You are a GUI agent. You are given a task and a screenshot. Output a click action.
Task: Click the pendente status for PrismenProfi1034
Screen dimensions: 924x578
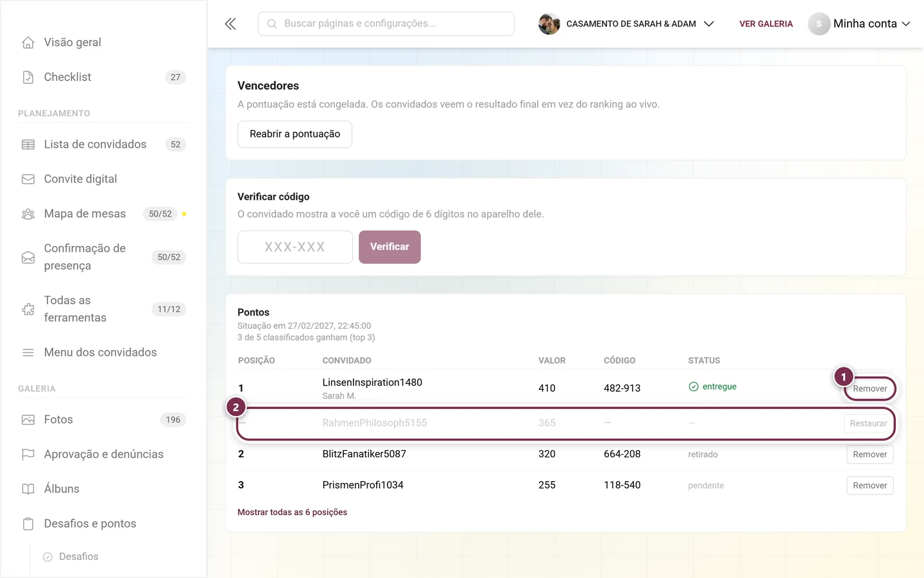[x=706, y=486]
